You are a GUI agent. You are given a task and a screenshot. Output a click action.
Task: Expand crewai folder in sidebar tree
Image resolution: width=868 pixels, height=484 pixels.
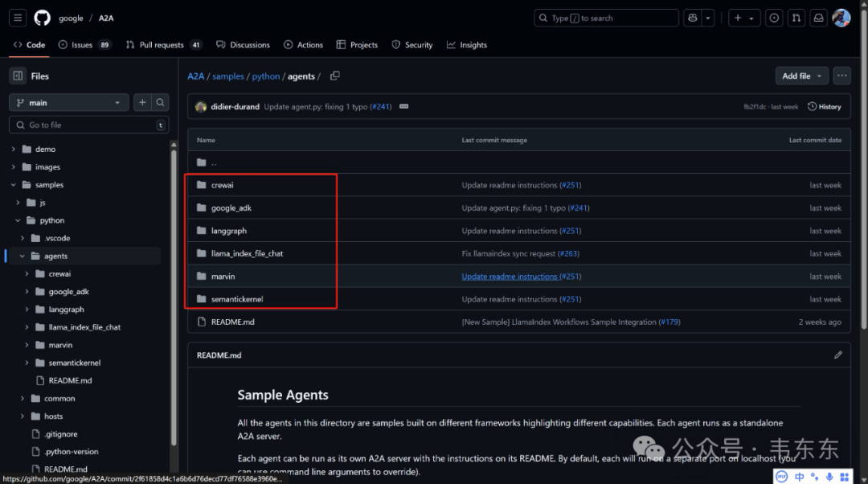pos(27,273)
